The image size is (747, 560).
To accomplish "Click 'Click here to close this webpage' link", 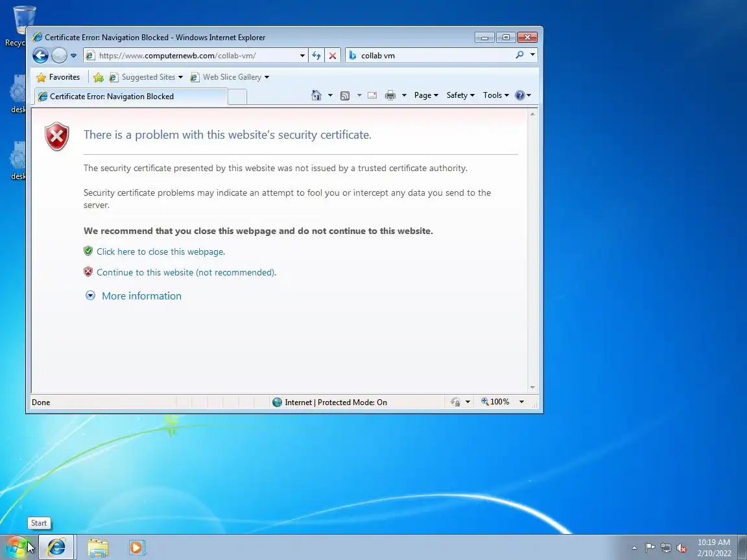I will 161,251.
